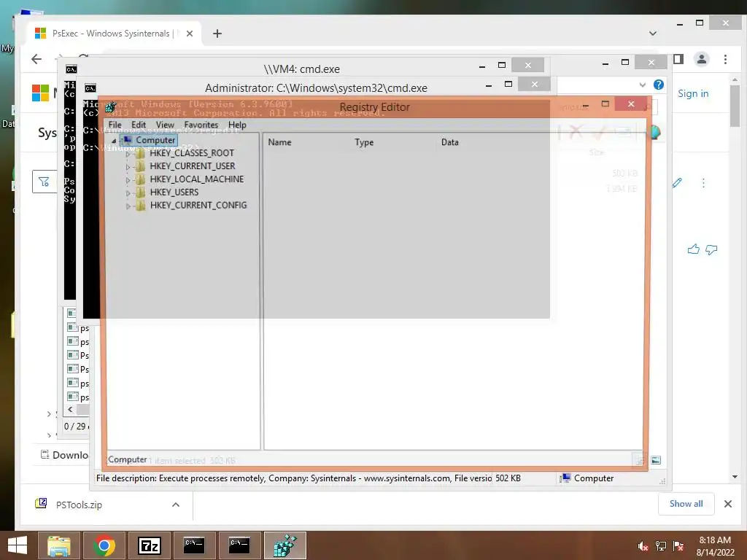This screenshot has height=560, width=747.
Task: Collapse the Computer node arrow
Action: (x=114, y=141)
